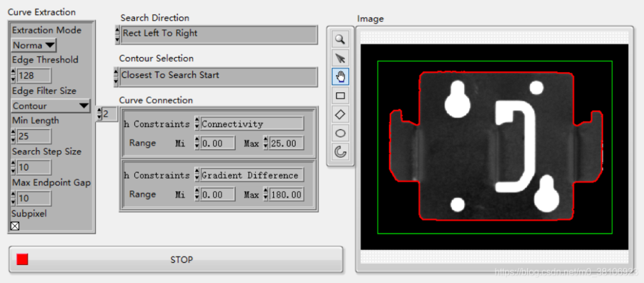Click the Gradient Difference Max 180.00 field
The image size is (644, 283).
286,194
